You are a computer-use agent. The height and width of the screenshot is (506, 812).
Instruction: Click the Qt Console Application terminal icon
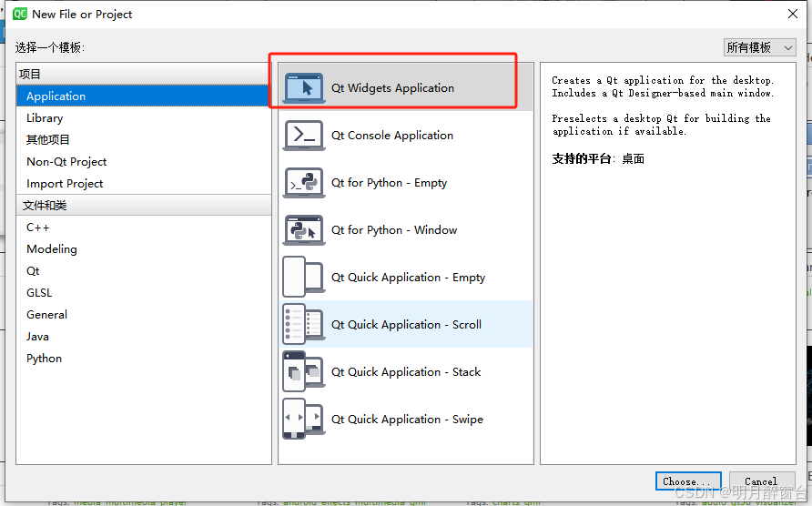click(x=304, y=136)
